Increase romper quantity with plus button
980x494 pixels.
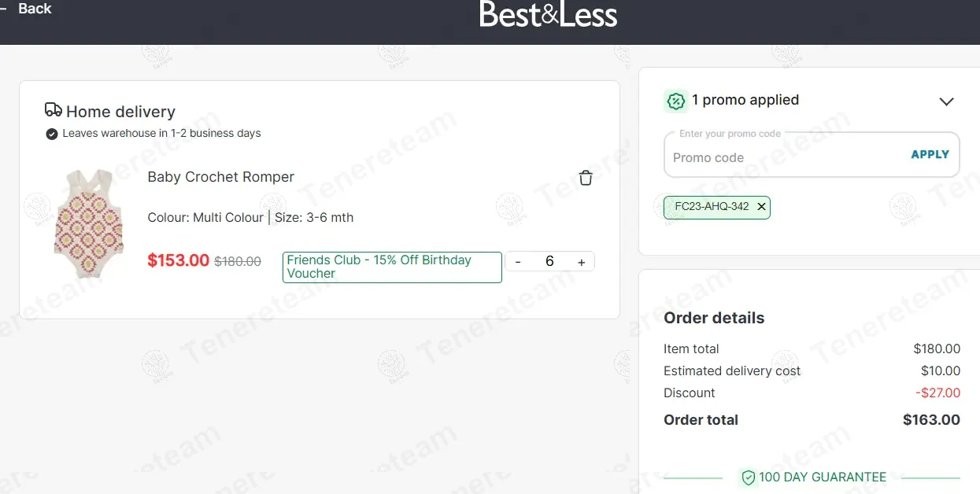tap(582, 262)
